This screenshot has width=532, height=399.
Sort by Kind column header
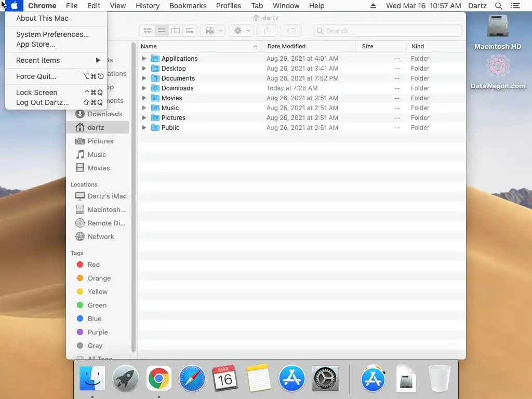[436, 46]
